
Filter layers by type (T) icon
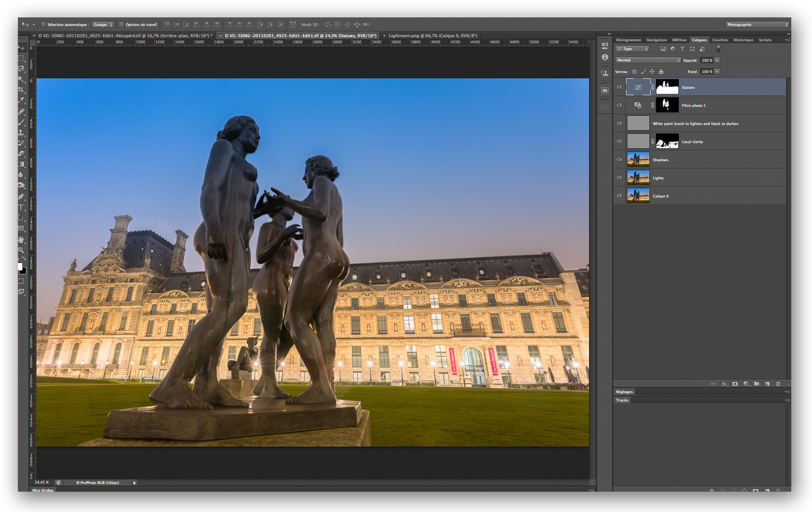click(682, 49)
